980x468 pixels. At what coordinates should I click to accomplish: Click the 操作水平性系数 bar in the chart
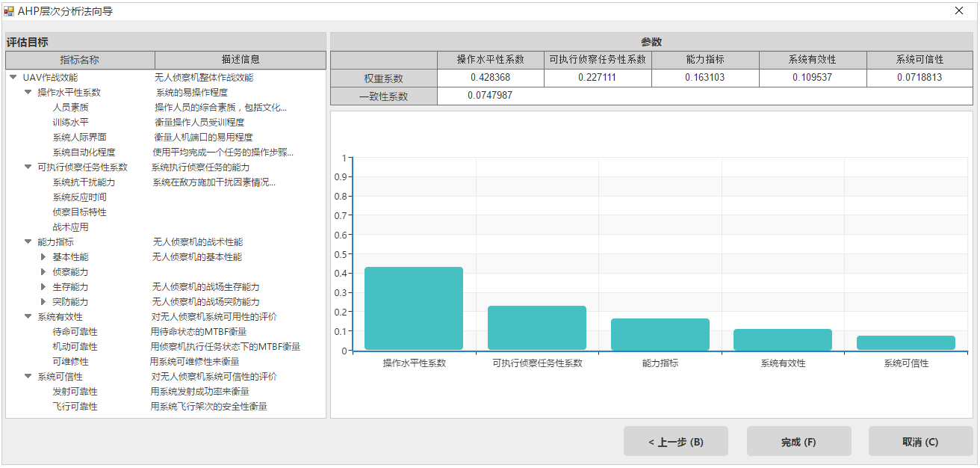[x=413, y=308]
